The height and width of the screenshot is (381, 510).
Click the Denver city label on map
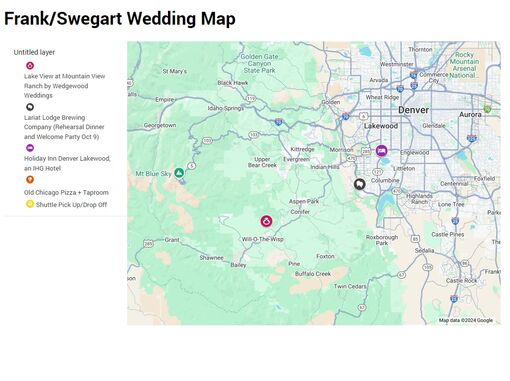coord(414,110)
